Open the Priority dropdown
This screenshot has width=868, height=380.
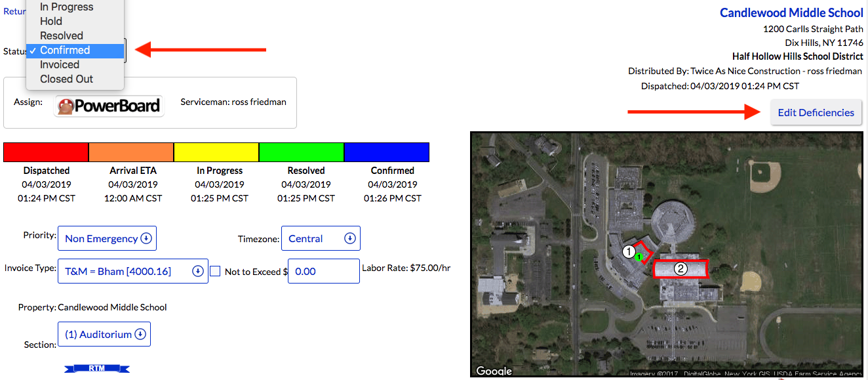pyautogui.click(x=108, y=238)
